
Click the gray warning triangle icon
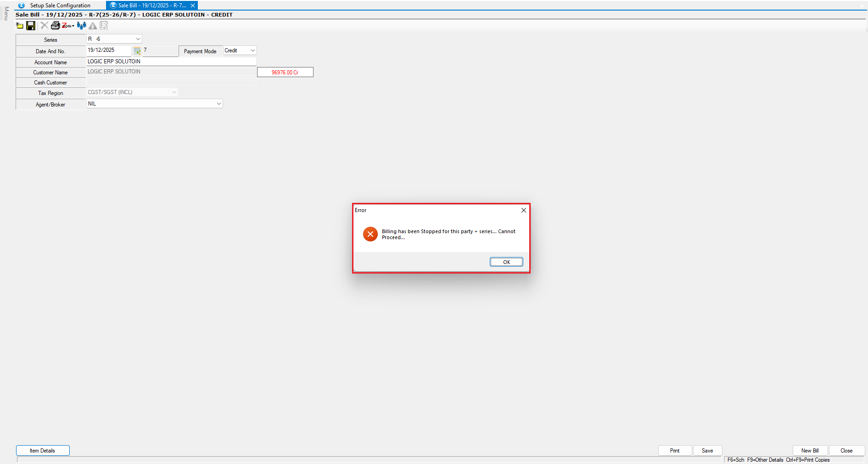tap(93, 26)
